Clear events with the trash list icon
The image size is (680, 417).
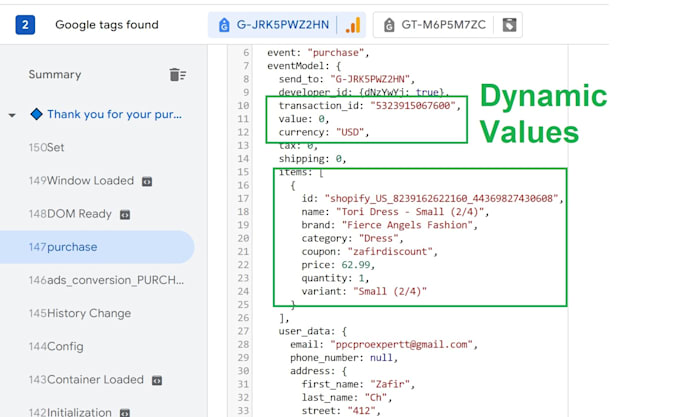pos(177,75)
